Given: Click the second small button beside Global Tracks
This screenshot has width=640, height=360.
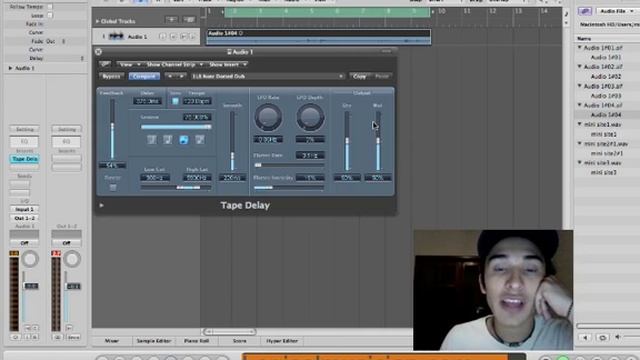Looking at the screenshot, I should 189,20.
